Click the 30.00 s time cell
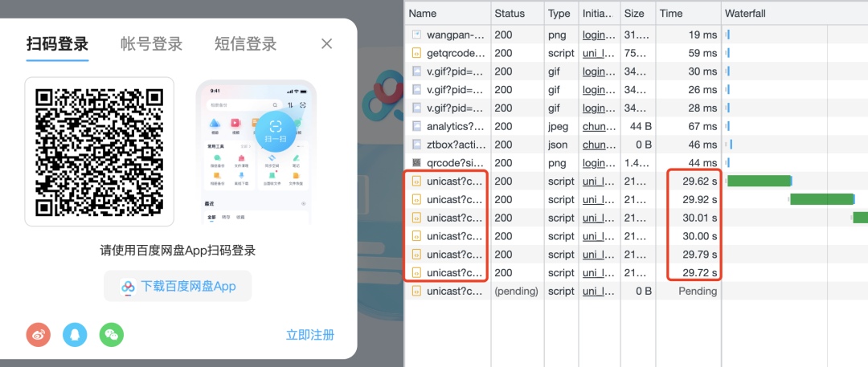This screenshot has height=367, width=868. 700,236
